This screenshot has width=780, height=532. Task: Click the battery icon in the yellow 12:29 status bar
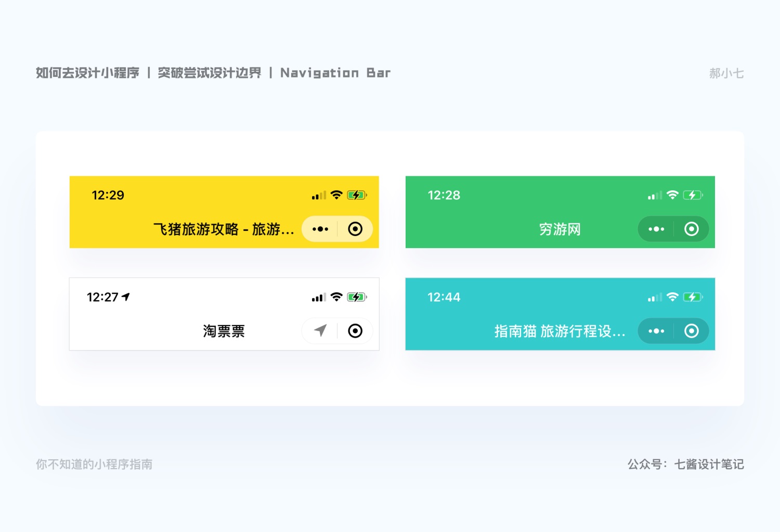[x=357, y=195]
